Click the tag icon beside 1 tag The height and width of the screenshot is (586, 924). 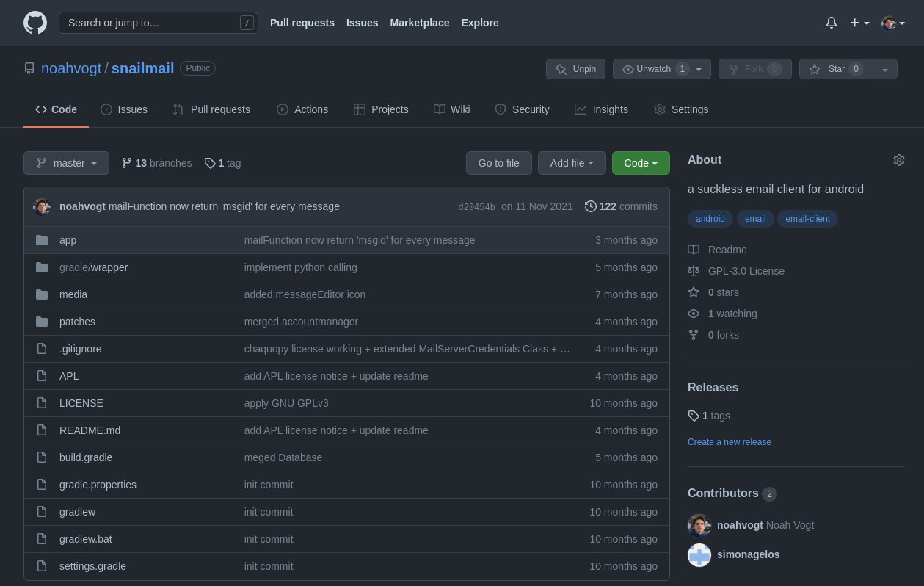(x=210, y=163)
